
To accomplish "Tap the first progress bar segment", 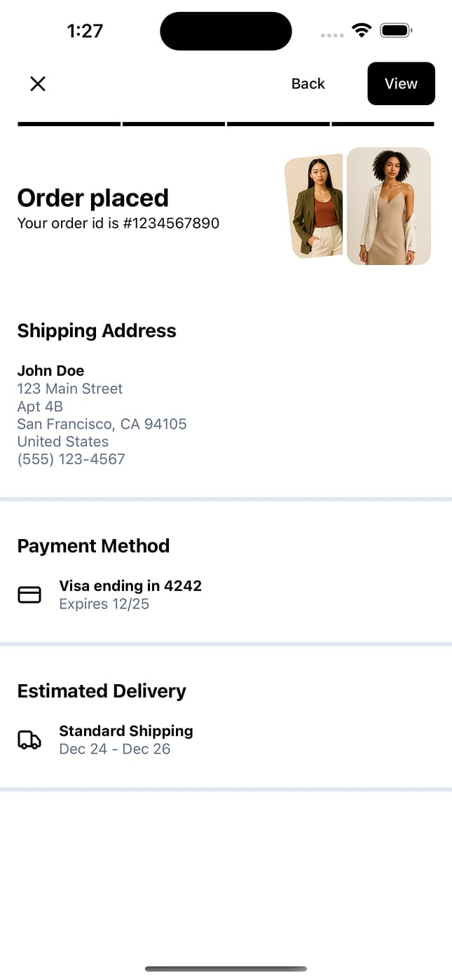I will point(69,124).
